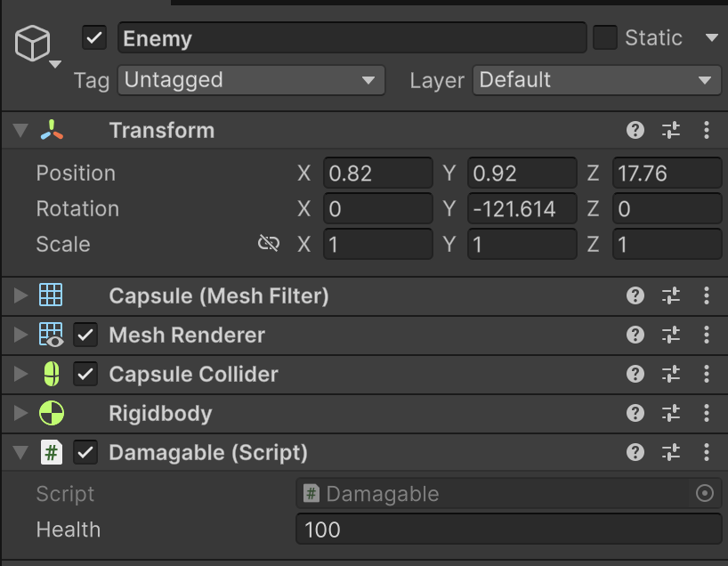The width and height of the screenshot is (728, 566).
Task: Uncheck the Damagable script enabled checkbox
Action: tap(85, 453)
